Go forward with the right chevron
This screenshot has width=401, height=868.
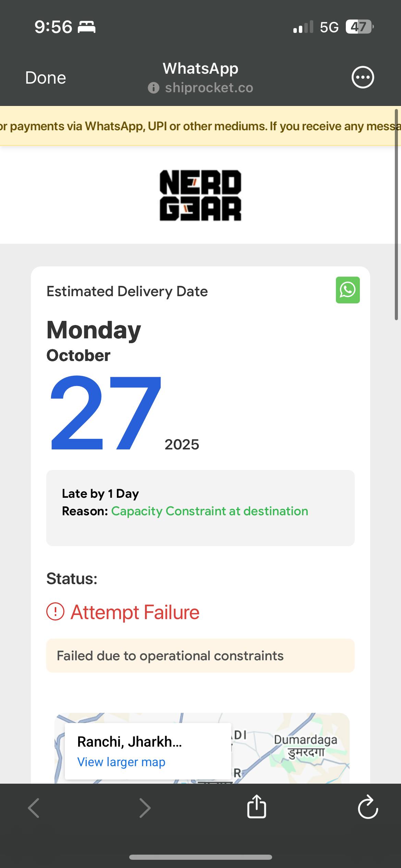(x=145, y=808)
